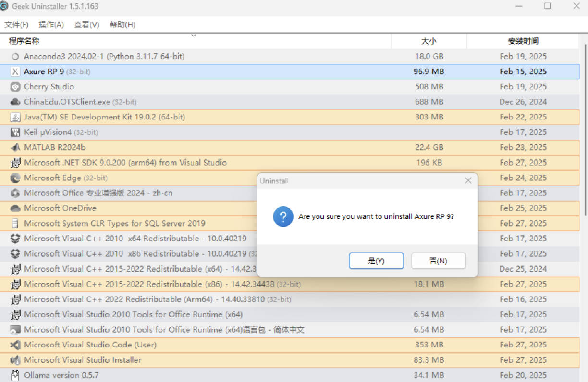Click the Ollama llama icon
588x382 pixels.
point(15,375)
